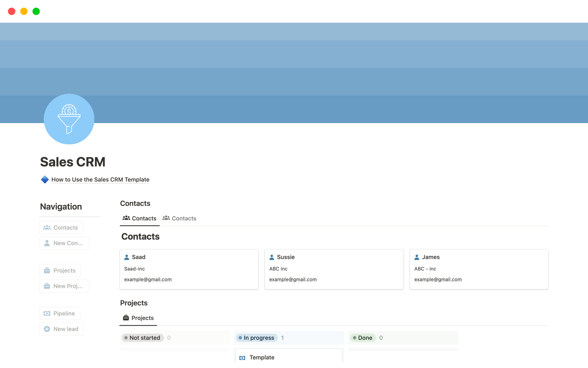Click the briefcase icon on the Projects tab
588x368 pixels.
pyautogui.click(x=126, y=318)
